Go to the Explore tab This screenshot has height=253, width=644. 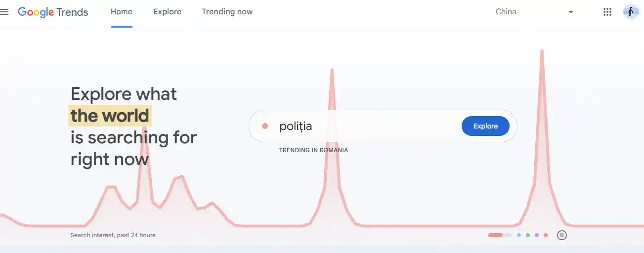coord(167,12)
